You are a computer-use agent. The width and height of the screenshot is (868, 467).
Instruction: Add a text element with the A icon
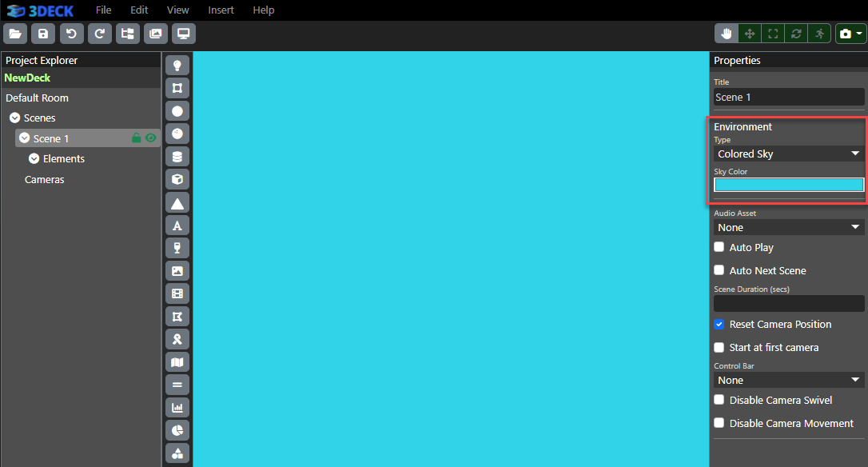177,226
